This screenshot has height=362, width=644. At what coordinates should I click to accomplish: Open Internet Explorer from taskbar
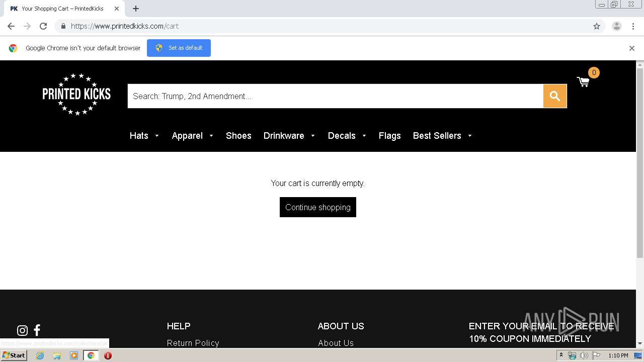(40, 355)
